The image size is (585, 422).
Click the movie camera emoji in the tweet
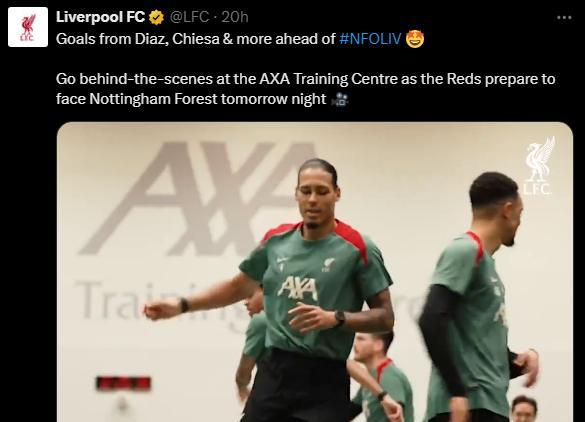click(340, 100)
